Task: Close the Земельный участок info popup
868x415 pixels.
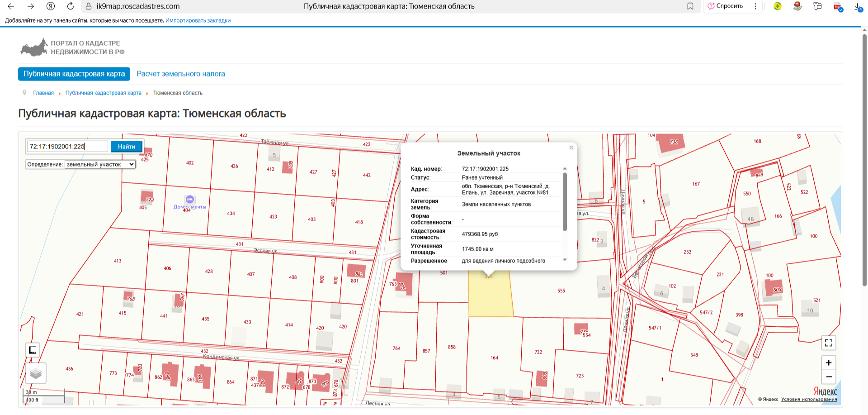Action: (x=571, y=148)
